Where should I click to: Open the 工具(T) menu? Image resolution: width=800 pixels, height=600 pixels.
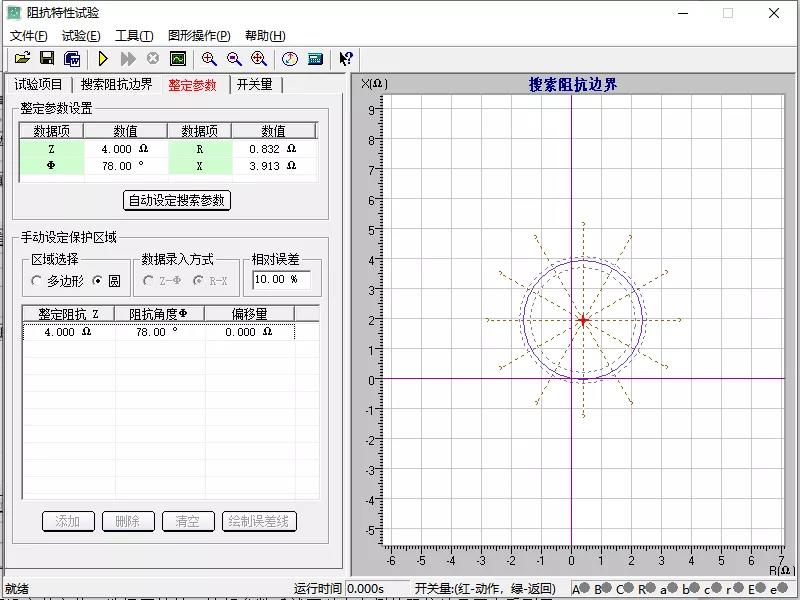click(134, 36)
